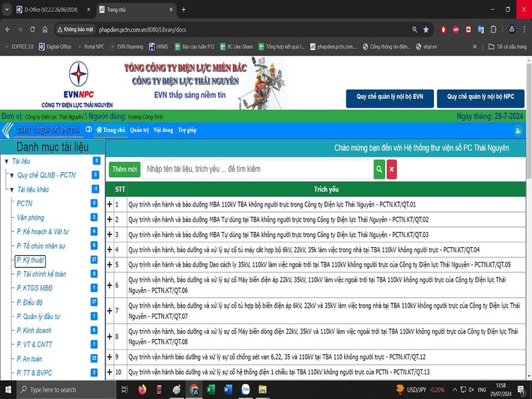Open Chrome from the taskbar
532x399 pixels.
194,390
